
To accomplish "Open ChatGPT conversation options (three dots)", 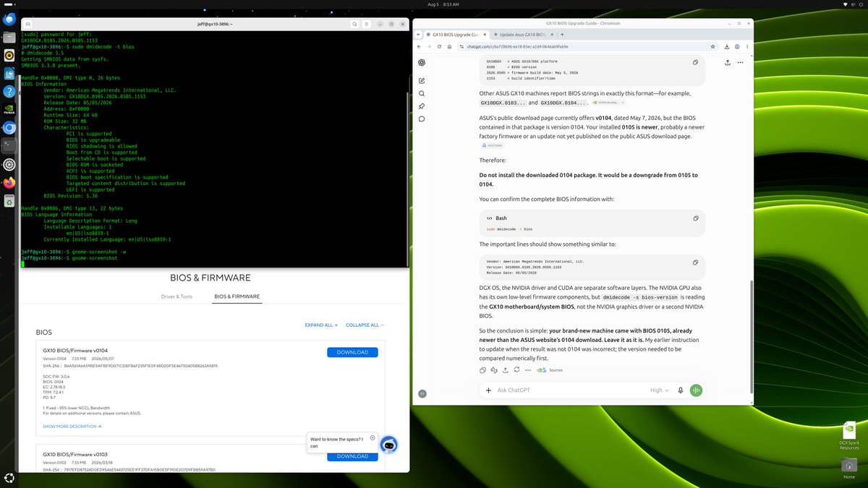I will tap(741, 62).
